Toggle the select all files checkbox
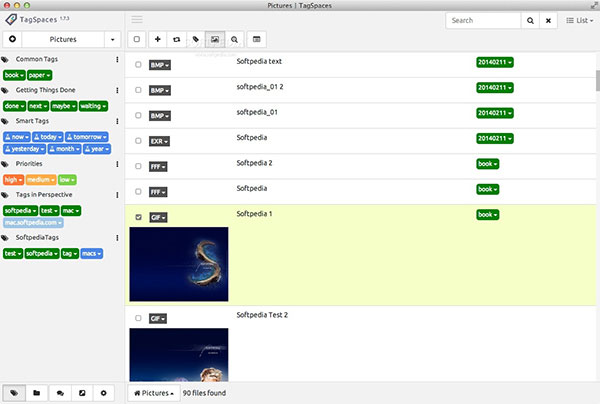600x404 pixels. click(137, 39)
